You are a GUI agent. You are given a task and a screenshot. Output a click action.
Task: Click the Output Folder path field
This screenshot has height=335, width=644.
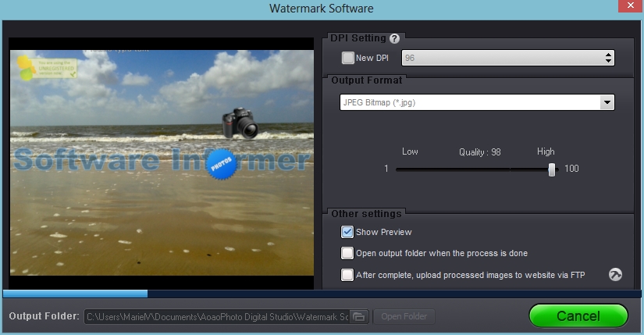pos(217,317)
